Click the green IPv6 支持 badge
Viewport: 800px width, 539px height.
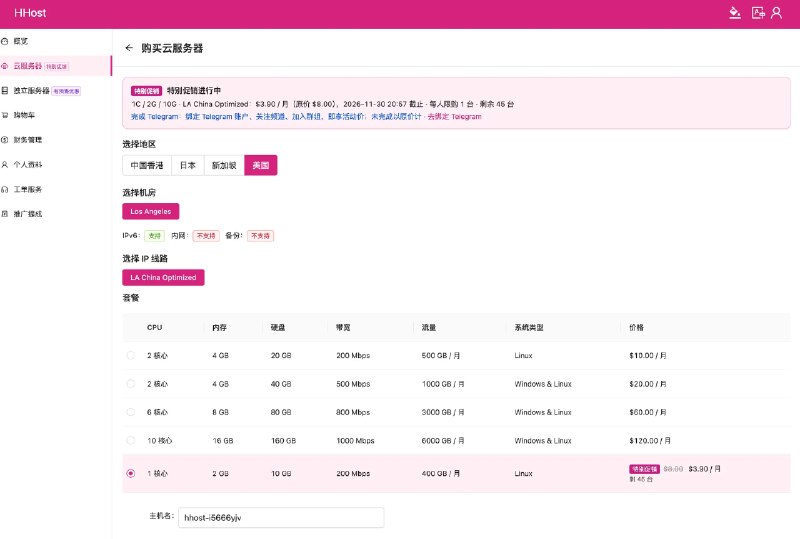155,236
